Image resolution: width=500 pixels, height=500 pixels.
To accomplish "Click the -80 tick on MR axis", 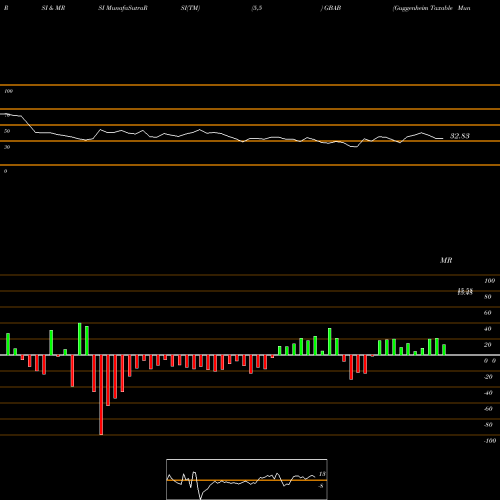I will (x=488, y=425).
